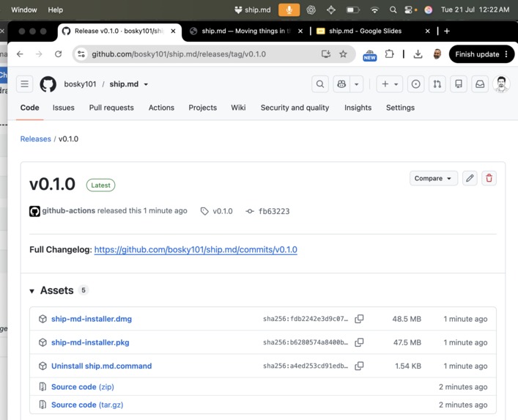Copy sha256 of ship-md-installer.pkg
518x420 pixels.
tap(359, 342)
